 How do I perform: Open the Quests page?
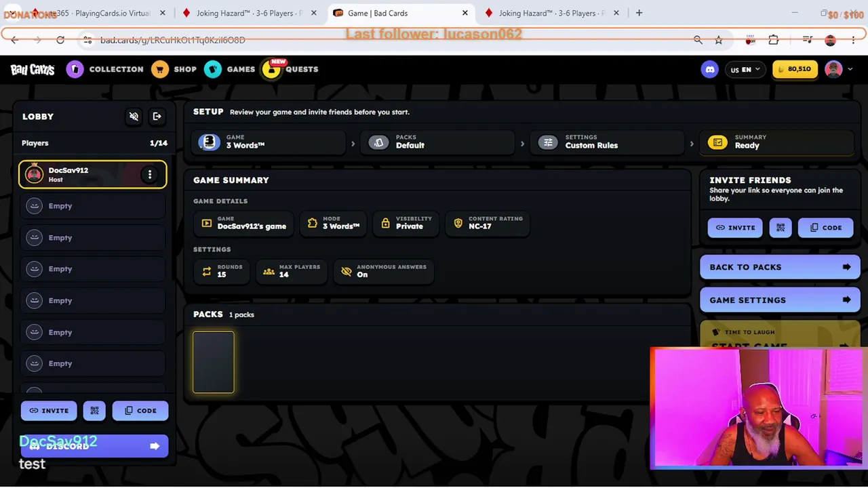pyautogui.click(x=291, y=69)
